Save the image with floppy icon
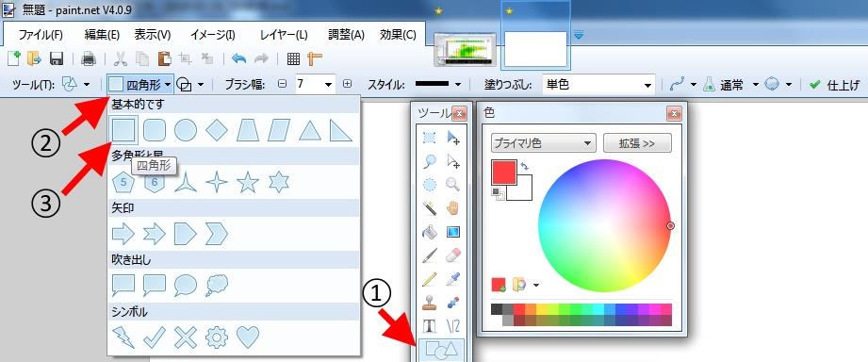 tap(57, 58)
